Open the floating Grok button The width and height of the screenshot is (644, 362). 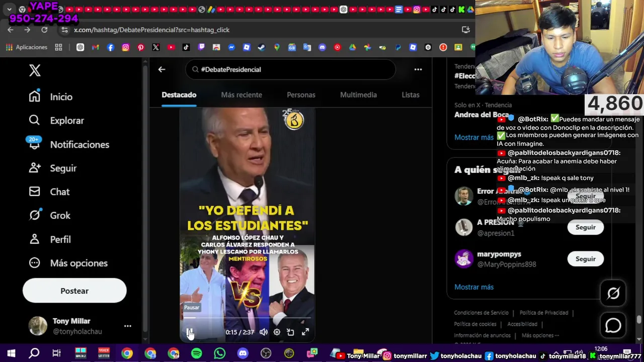613,293
